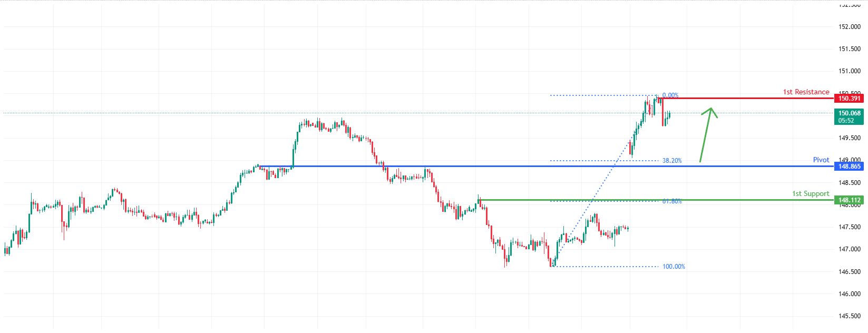Click the 152.000 price axis label
The height and width of the screenshot is (333, 868).
point(849,27)
